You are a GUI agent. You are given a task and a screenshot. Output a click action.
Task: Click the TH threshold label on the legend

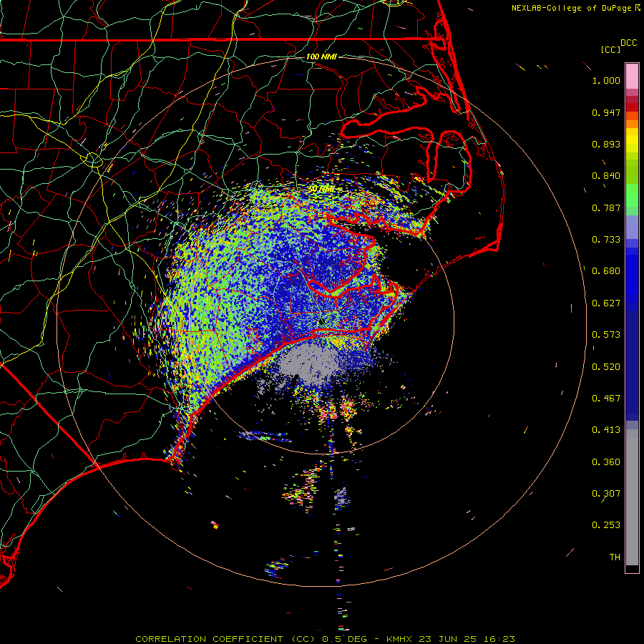615,557
